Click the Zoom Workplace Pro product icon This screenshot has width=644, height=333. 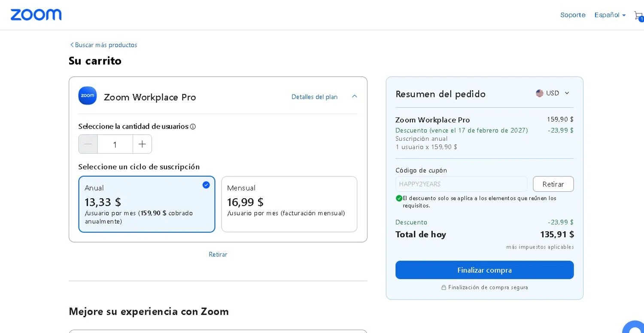pyautogui.click(x=88, y=96)
